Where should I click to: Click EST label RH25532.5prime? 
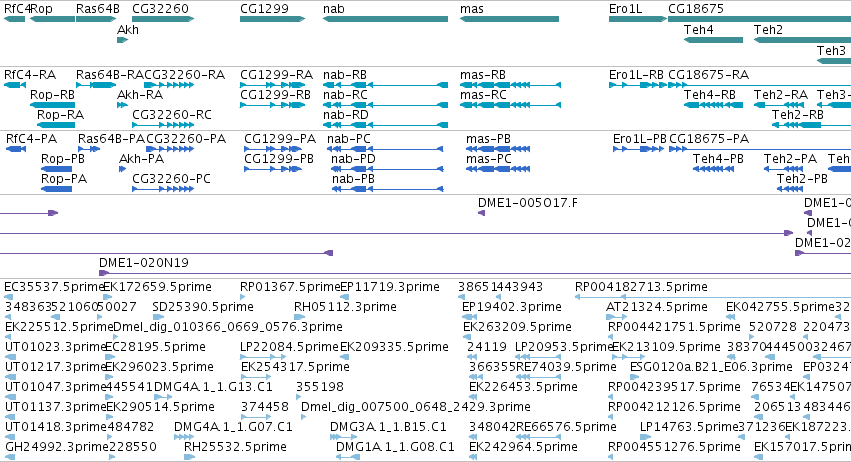tap(235, 447)
